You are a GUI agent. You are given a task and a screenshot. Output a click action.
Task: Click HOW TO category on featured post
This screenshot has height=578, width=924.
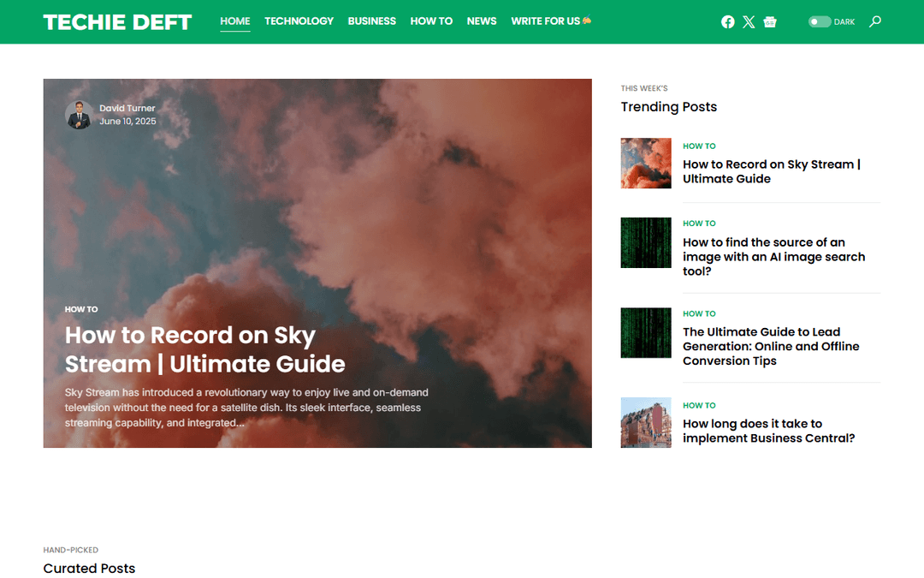[81, 309]
